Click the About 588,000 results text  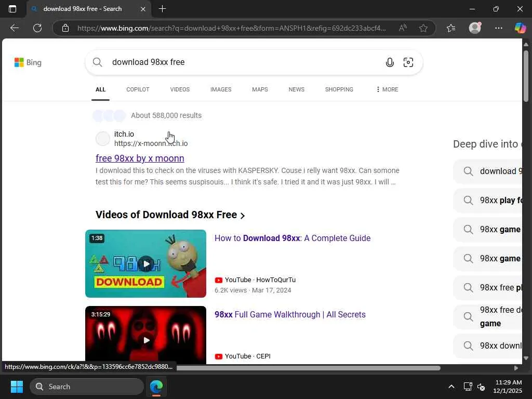coord(166,115)
